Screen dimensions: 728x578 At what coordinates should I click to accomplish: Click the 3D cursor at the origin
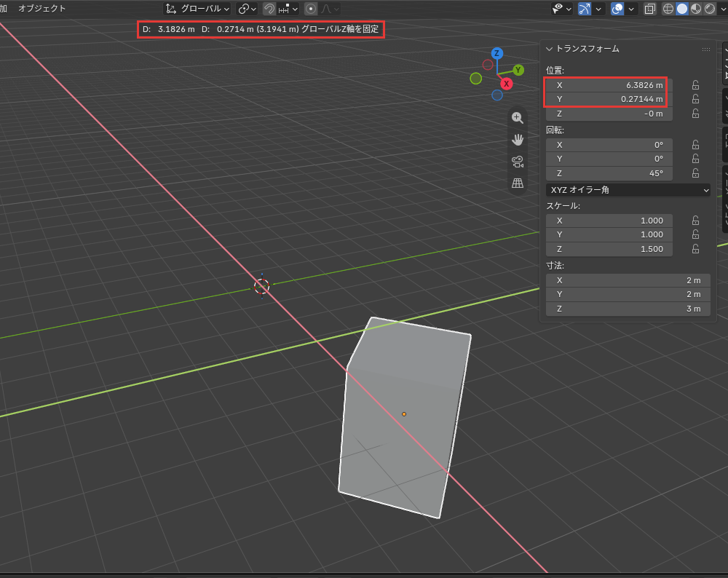click(x=261, y=286)
